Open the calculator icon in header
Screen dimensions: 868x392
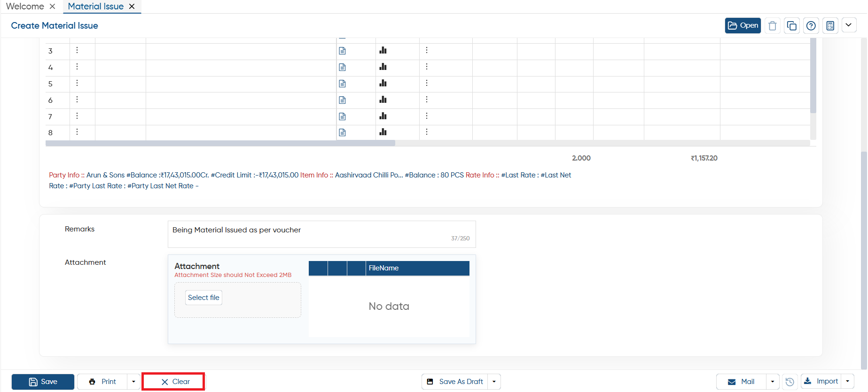(830, 26)
